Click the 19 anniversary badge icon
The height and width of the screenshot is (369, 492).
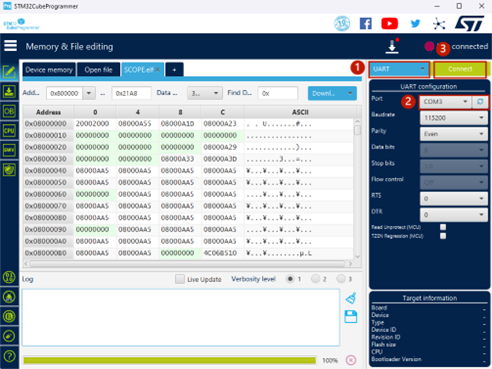(x=342, y=23)
